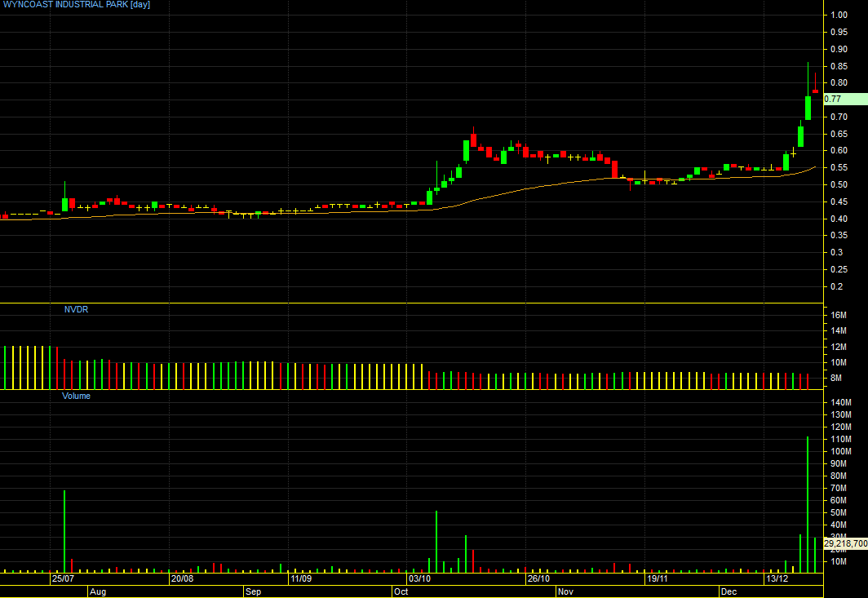
Task: Click the 70M volume axis value
Action: pos(839,488)
